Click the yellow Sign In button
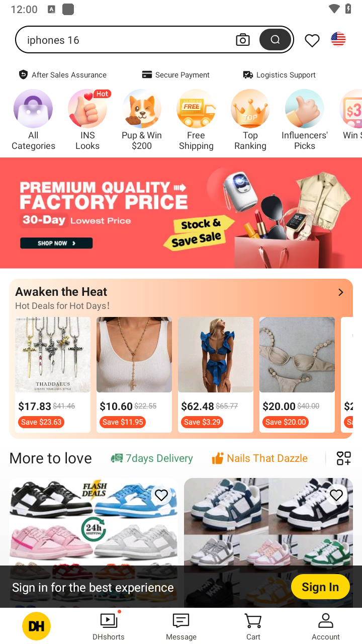The height and width of the screenshot is (644, 362). click(x=320, y=587)
